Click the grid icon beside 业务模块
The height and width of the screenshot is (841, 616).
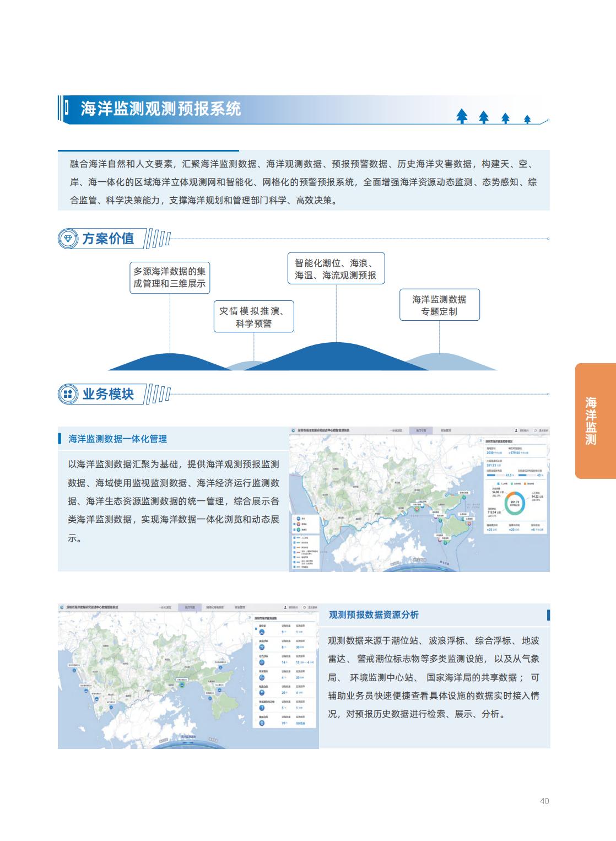[x=68, y=394]
